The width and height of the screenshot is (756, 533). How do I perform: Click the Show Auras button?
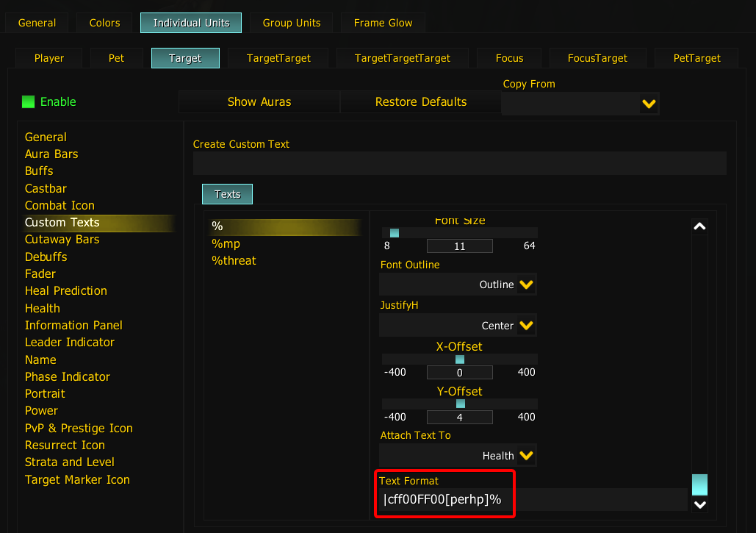click(259, 102)
